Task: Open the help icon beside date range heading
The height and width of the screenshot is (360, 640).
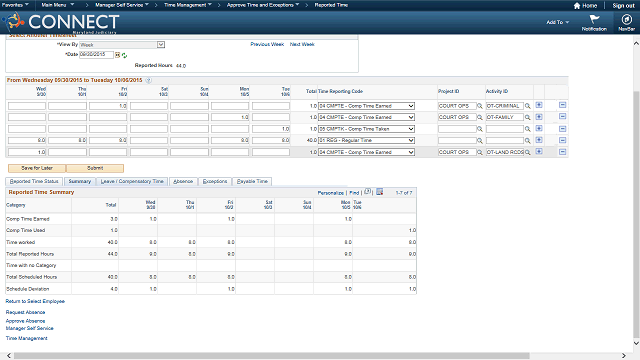Action: (x=149, y=80)
